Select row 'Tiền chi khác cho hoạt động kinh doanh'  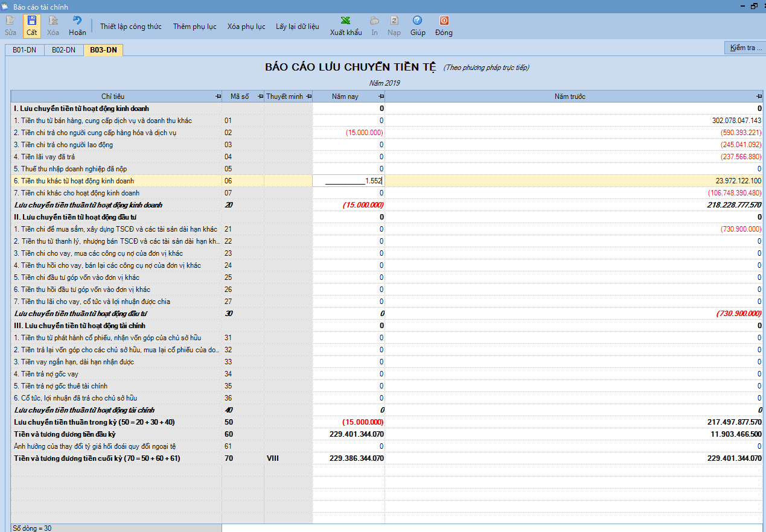386,193
